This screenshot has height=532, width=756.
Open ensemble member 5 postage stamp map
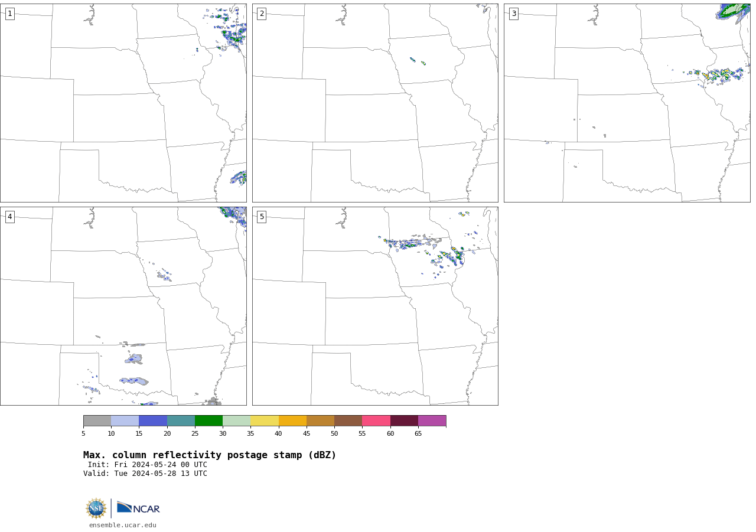375,306
